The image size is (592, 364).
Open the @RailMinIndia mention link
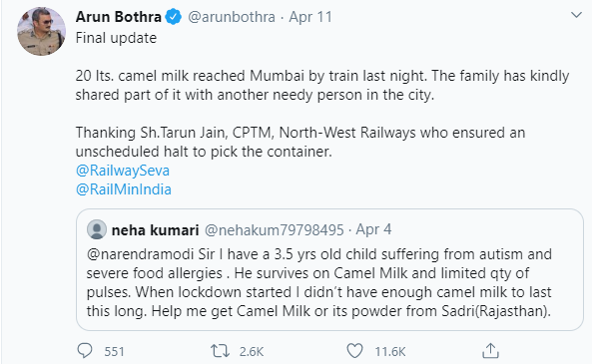124,189
